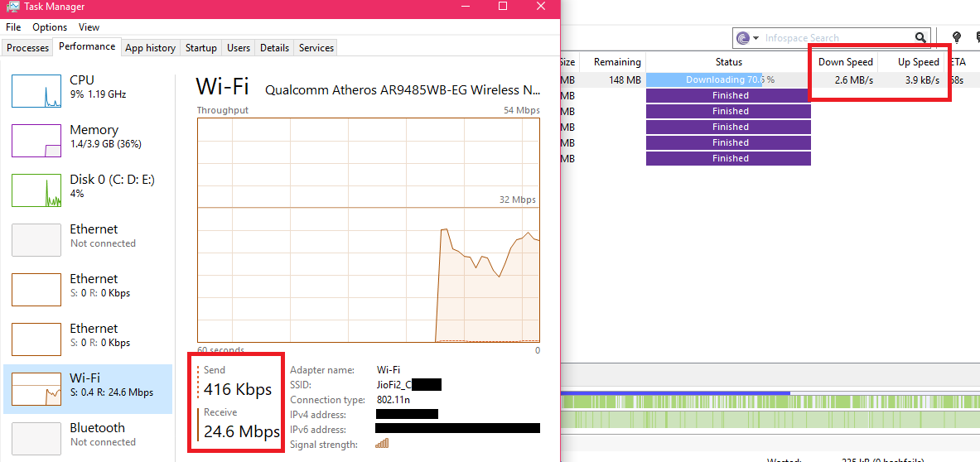Click the 3.9 kB/s up speed cell

pos(922,80)
